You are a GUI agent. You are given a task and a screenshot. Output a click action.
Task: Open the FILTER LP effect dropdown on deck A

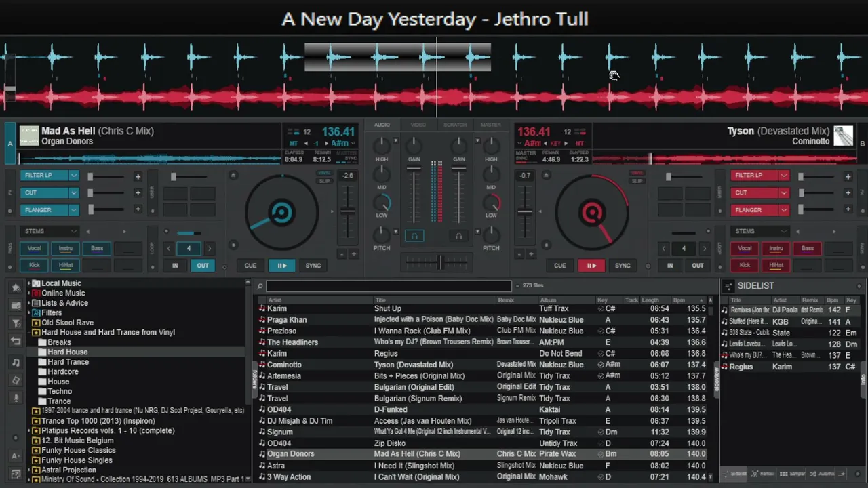[x=74, y=176]
